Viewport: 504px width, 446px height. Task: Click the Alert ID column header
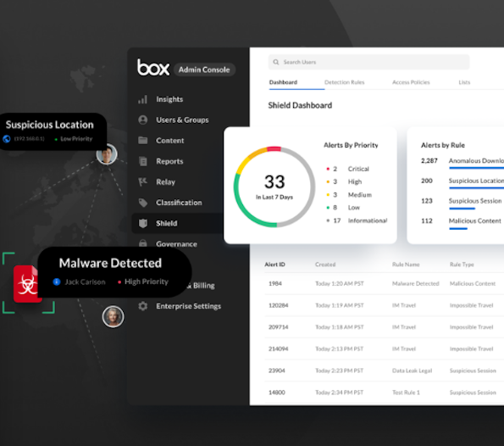274,265
